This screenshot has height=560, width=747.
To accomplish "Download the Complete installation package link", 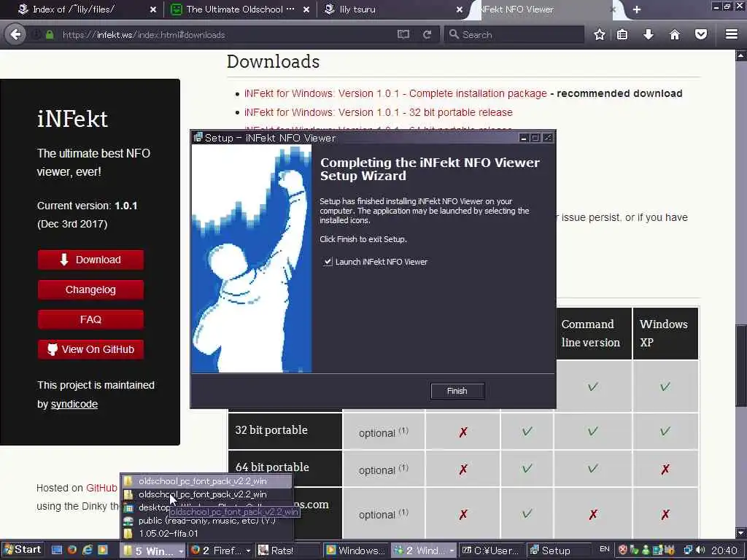I will tap(395, 93).
